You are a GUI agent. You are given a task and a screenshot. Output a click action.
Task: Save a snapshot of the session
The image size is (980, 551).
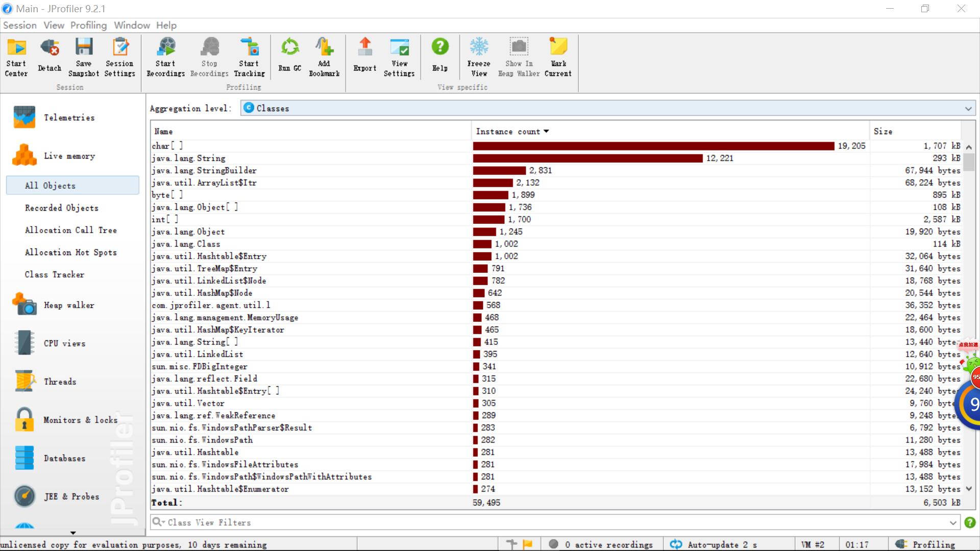(x=84, y=58)
